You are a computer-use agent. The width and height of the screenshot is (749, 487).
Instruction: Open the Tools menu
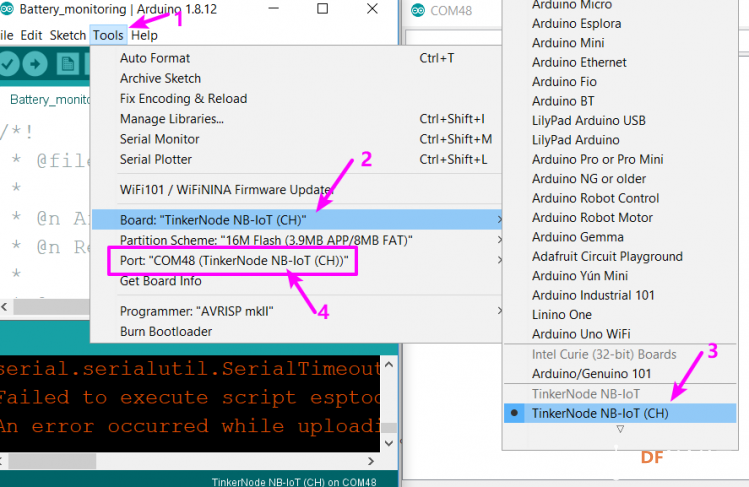108,35
